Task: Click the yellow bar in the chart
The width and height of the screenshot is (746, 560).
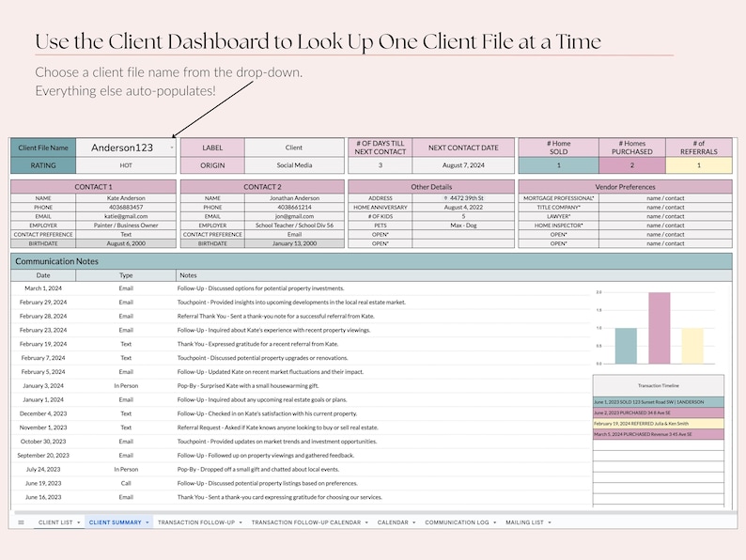Action: click(692, 346)
